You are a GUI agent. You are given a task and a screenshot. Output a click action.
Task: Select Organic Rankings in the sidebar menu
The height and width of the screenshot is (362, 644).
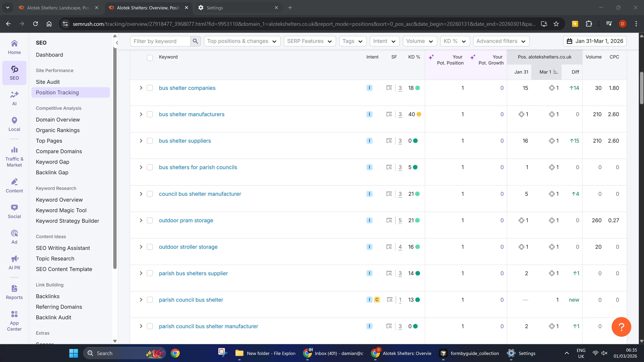tap(58, 130)
